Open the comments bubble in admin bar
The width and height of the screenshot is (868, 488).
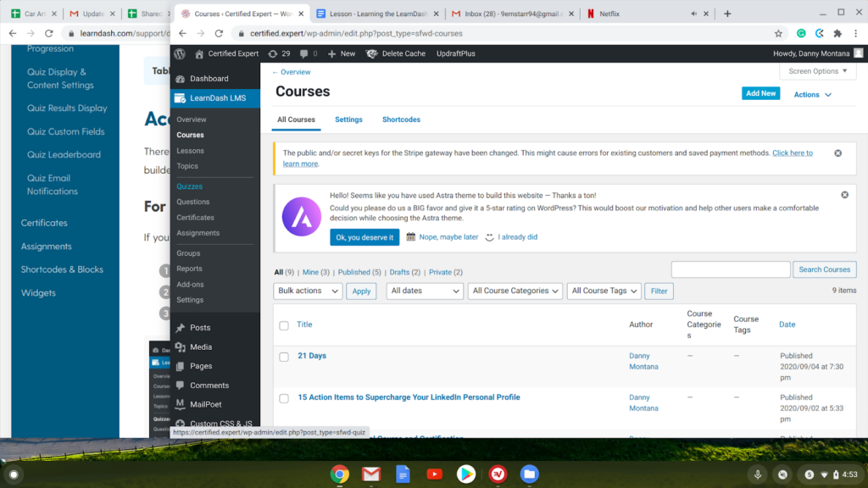click(304, 53)
